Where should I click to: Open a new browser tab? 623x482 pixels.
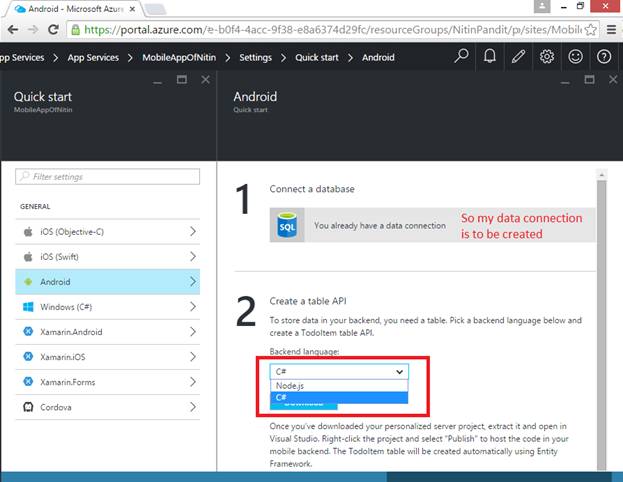[x=155, y=9]
